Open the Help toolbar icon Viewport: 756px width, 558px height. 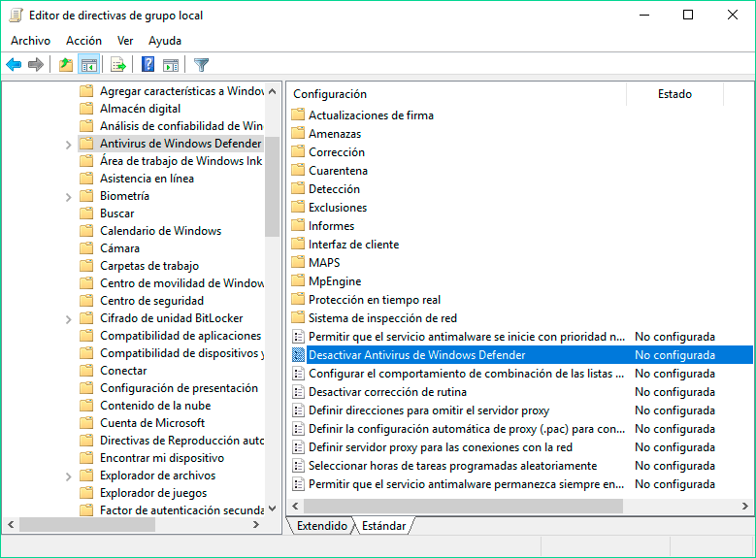pos(148,64)
